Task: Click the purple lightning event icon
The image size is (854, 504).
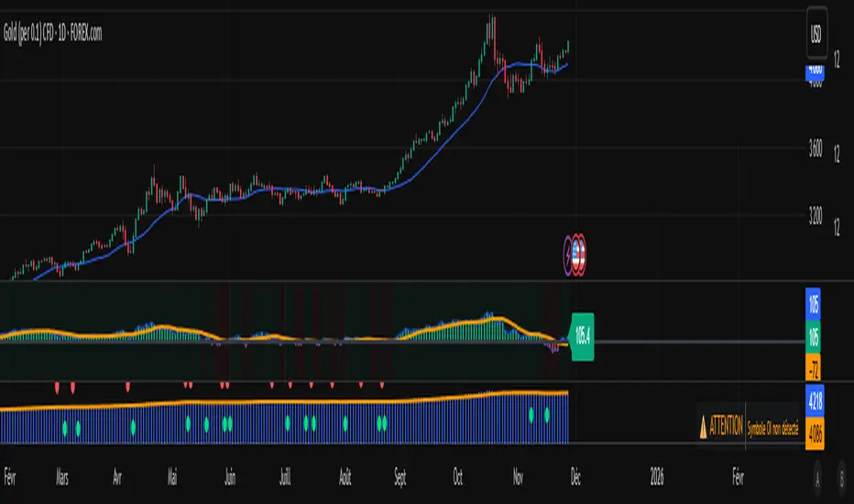Action: pyautogui.click(x=567, y=255)
